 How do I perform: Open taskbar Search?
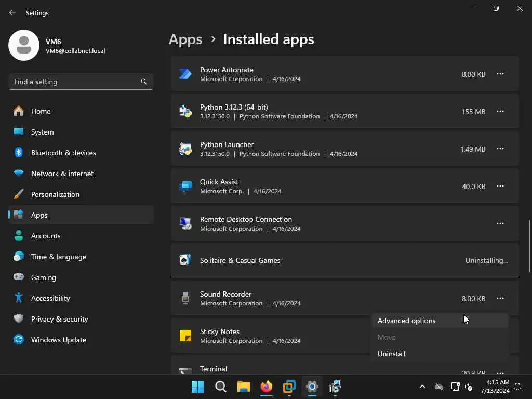(x=220, y=387)
